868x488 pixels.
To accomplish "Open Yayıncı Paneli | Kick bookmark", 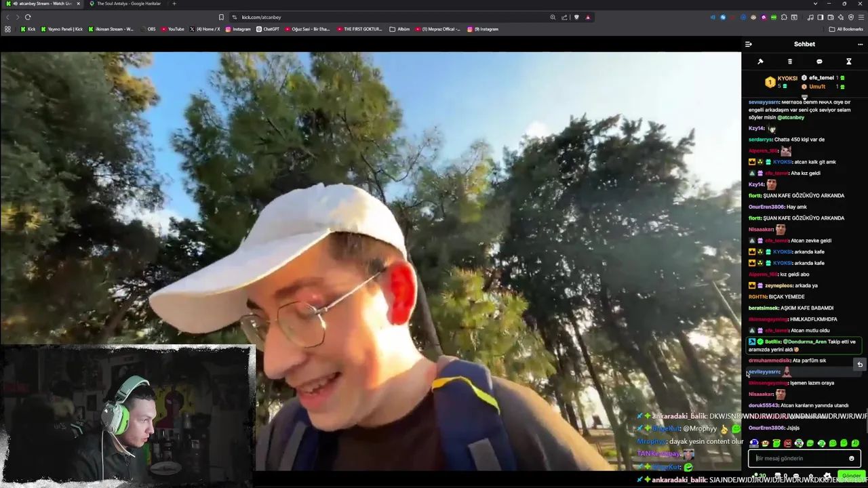I will [62, 29].
